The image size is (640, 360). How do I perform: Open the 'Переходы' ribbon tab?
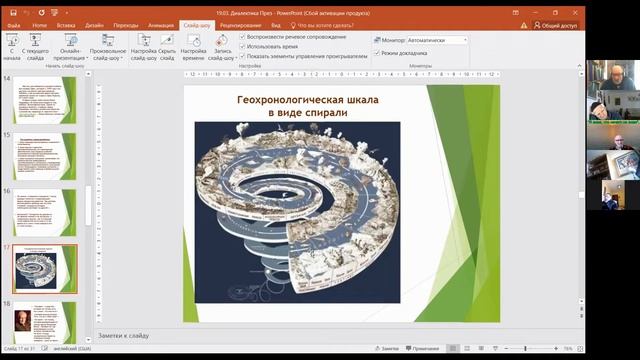point(126,25)
